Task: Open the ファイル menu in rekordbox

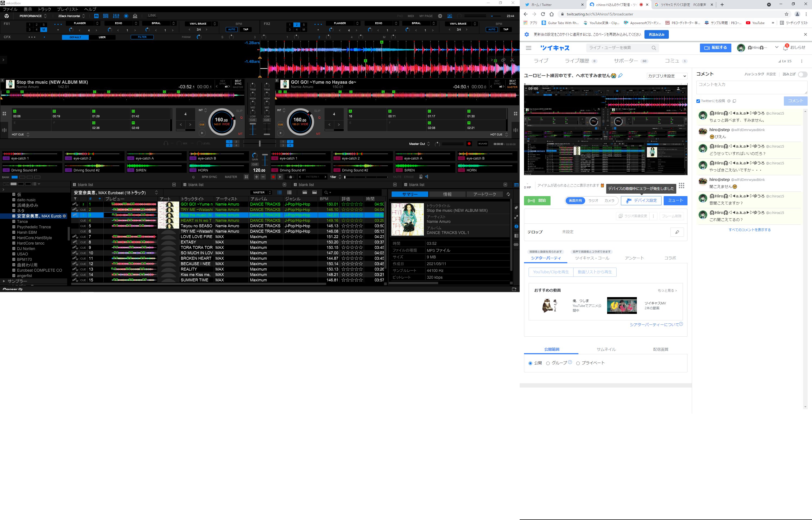Action: pos(10,9)
